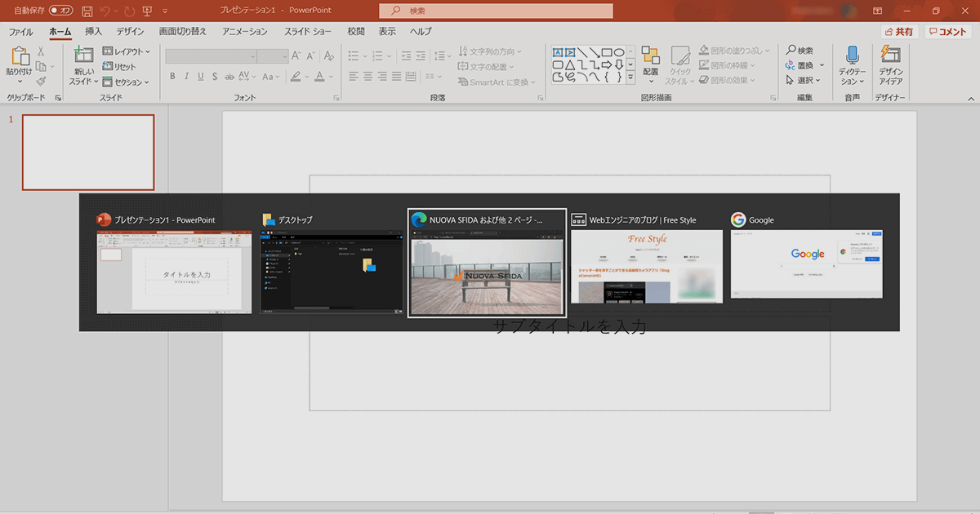Click the Dictation microphone icon
Image resolution: width=980 pixels, height=514 pixels.
point(853,55)
